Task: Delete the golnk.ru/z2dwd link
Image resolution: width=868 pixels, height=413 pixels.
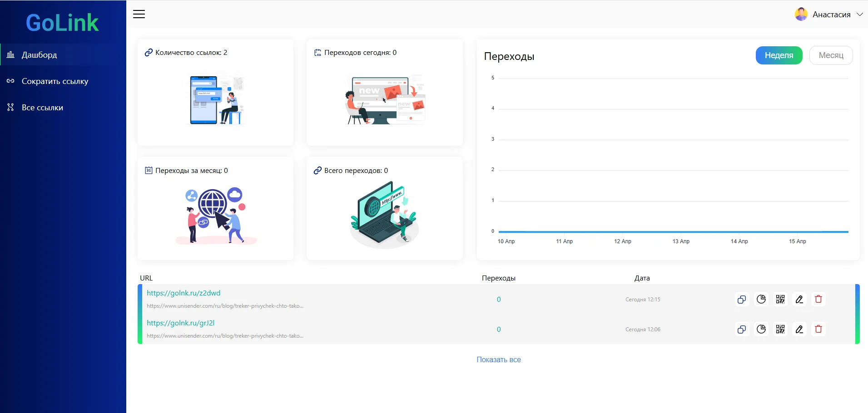Action: point(818,300)
